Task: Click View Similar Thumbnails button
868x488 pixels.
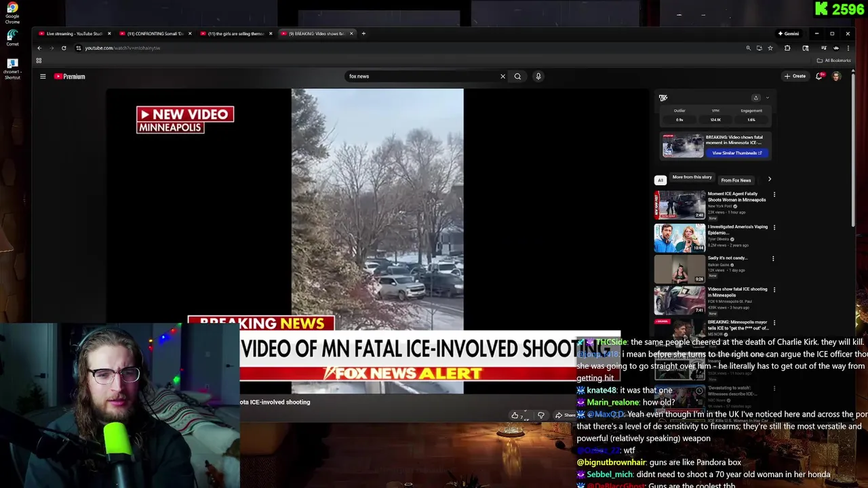Action: (x=737, y=153)
